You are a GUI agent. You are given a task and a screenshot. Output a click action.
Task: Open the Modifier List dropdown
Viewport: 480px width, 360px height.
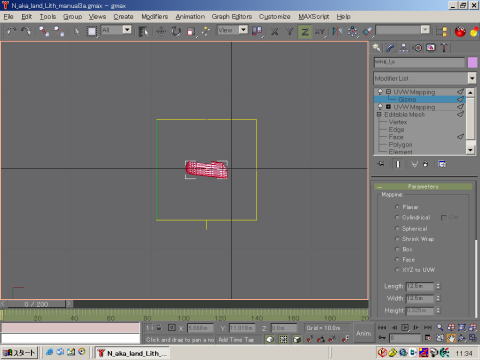coord(471,78)
